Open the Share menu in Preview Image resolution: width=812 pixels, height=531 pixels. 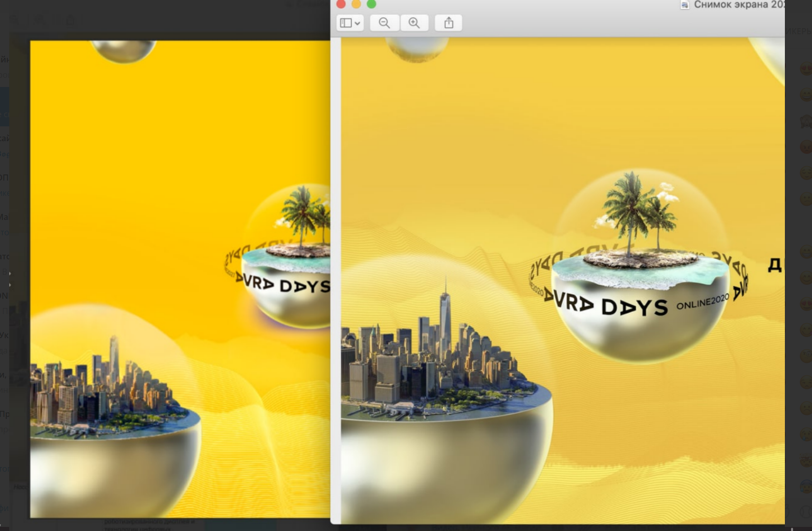(x=449, y=23)
